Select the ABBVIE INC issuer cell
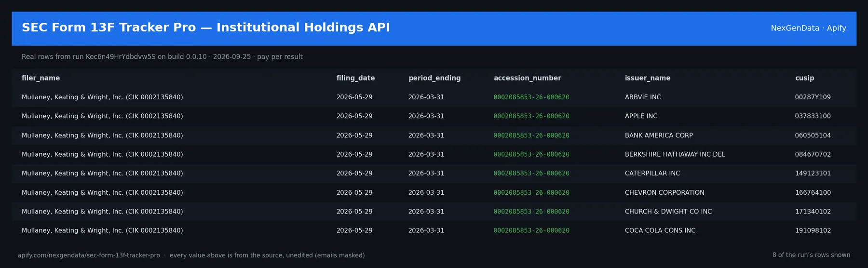Screen dimensions: 868x268 click(643, 97)
